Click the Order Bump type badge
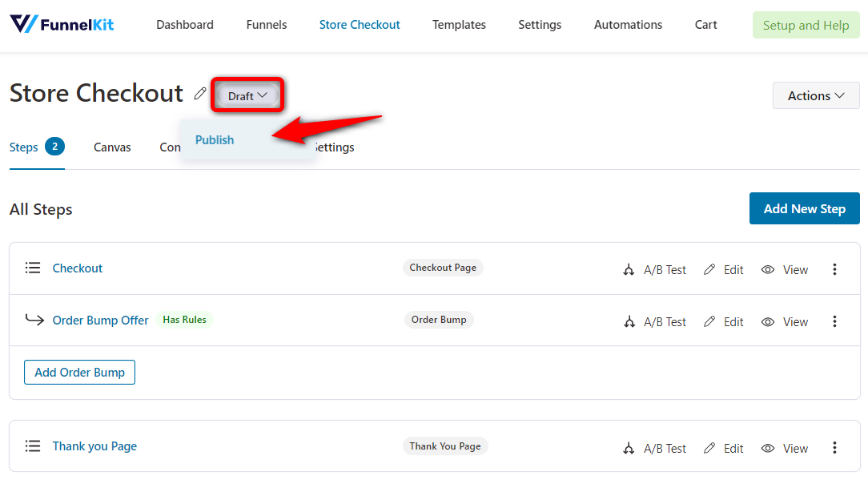Viewport: 868px width, 480px height. pos(439,320)
